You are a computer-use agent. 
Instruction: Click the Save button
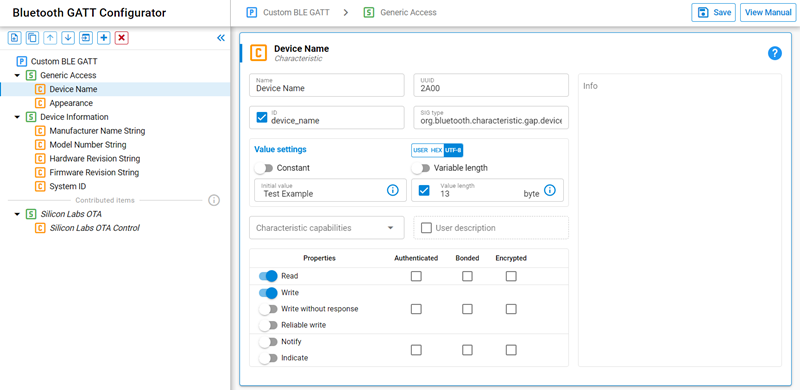pos(713,12)
